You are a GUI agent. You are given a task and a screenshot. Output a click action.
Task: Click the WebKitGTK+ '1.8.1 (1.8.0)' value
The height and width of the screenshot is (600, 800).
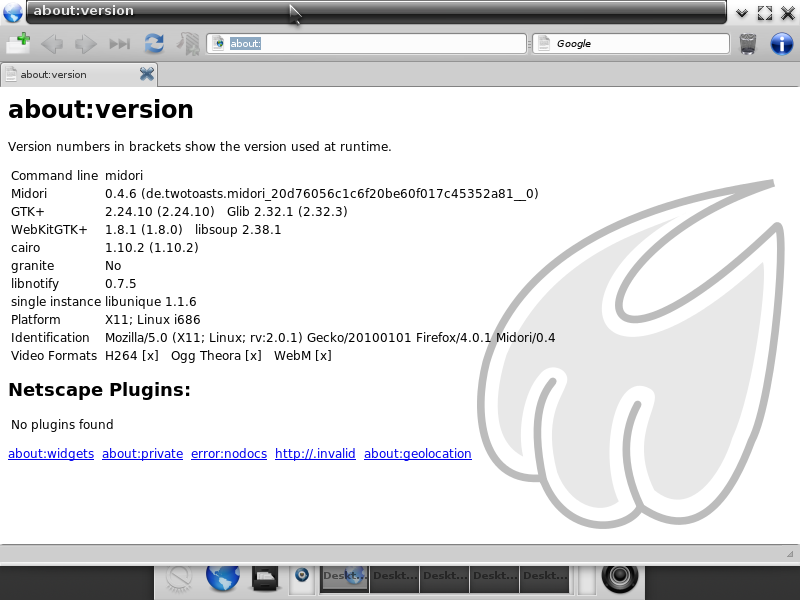(143, 230)
